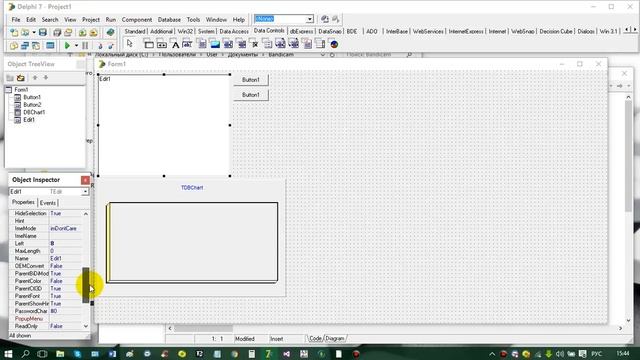Switch to the ADO palette tab
The width and height of the screenshot is (640, 360).
point(371,31)
